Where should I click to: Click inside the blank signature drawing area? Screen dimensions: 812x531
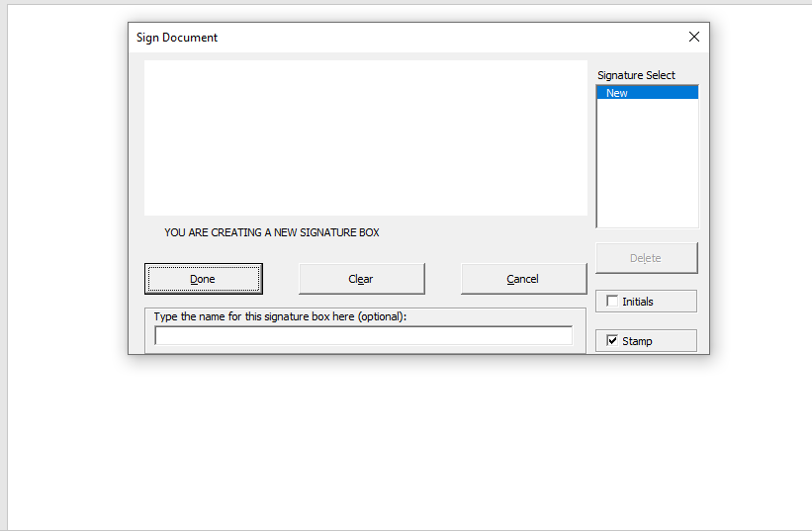pyautogui.click(x=366, y=137)
